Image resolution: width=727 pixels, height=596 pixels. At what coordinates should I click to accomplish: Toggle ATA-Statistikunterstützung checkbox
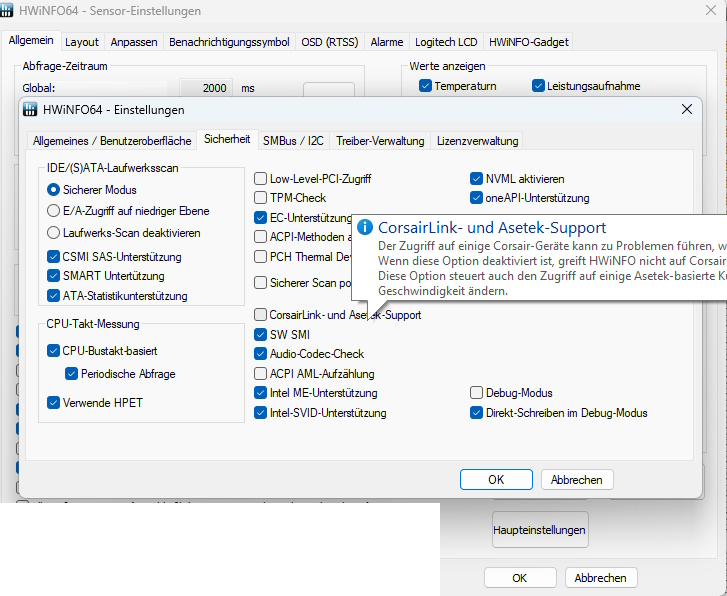[x=53, y=296]
